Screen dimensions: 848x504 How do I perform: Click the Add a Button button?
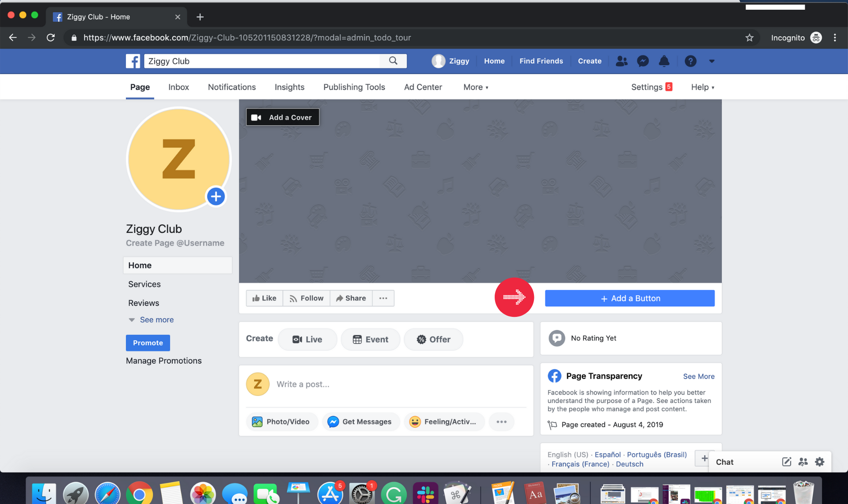click(x=629, y=298)
